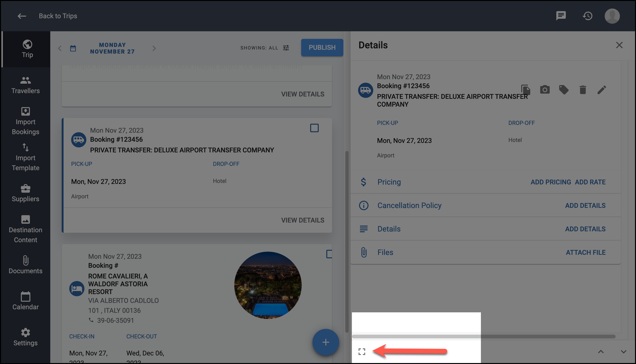The height and width of the screenshot is (364, 636).
Task: Click Attach File link
Action: coord(585,252)
